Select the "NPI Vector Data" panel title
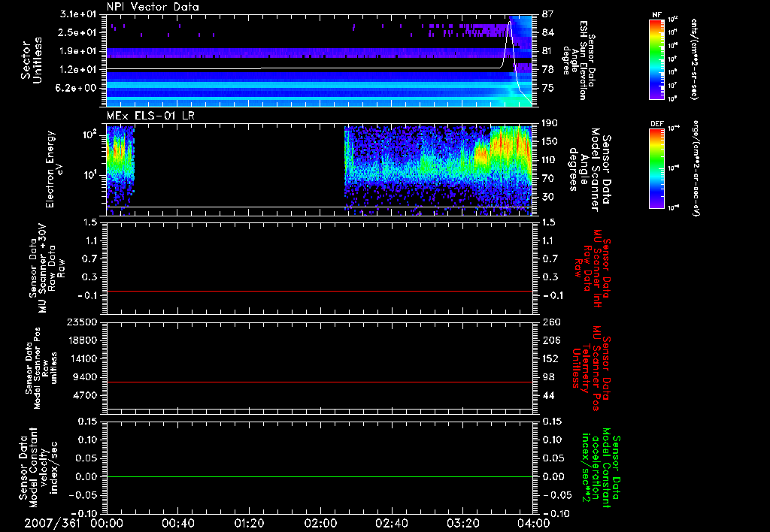This screenshot has height=532, width=770. [x=153, y=7]
